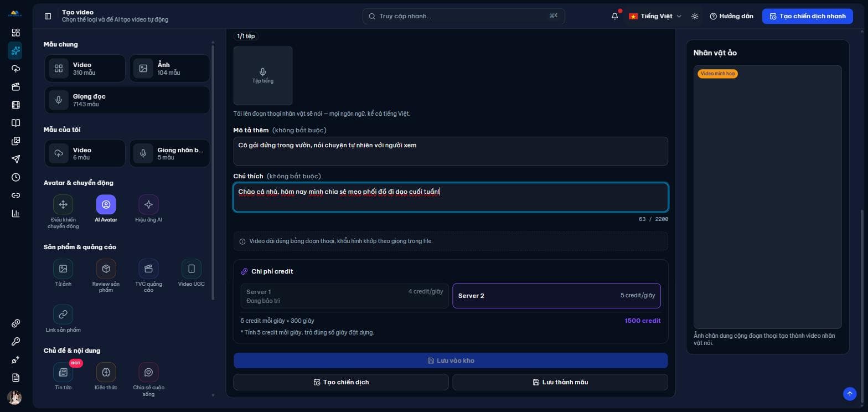Click the Tạo chiến dịch button
The width and height of the screenshot is (868, 412).
pos(341,382)
